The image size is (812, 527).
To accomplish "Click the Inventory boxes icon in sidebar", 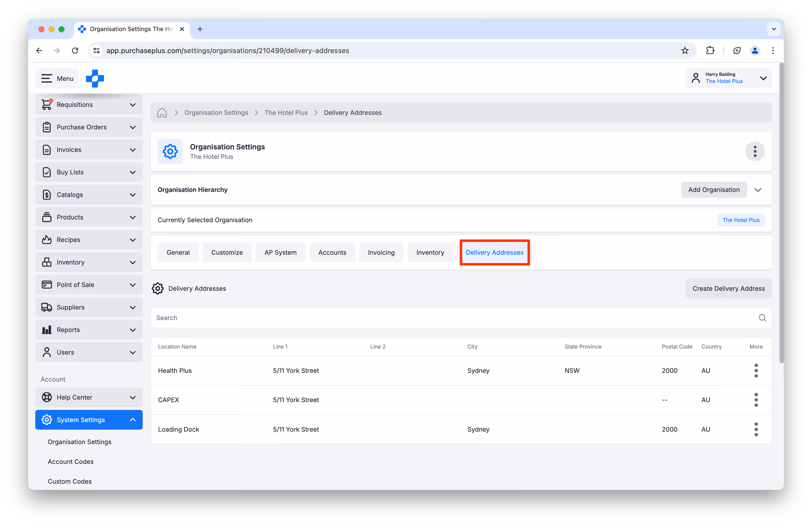I will tap(47, 262).
